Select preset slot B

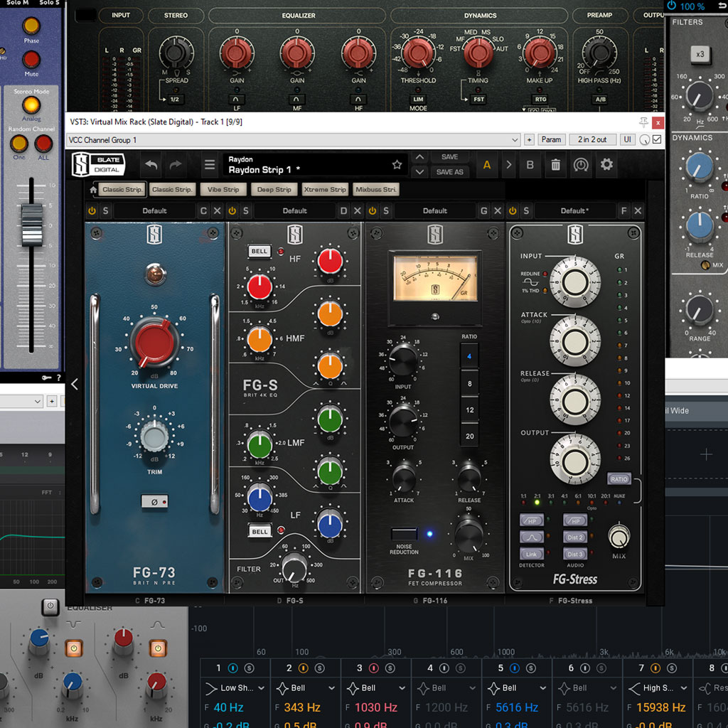point(530,165)
